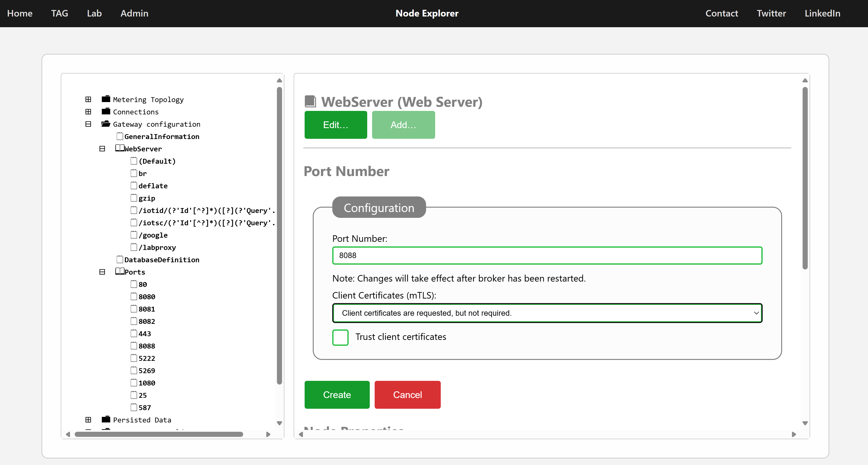This screenshot has width=868, height=465.
Task: Click the page icon beside port 1080
Action: click(x=134, y=382)
